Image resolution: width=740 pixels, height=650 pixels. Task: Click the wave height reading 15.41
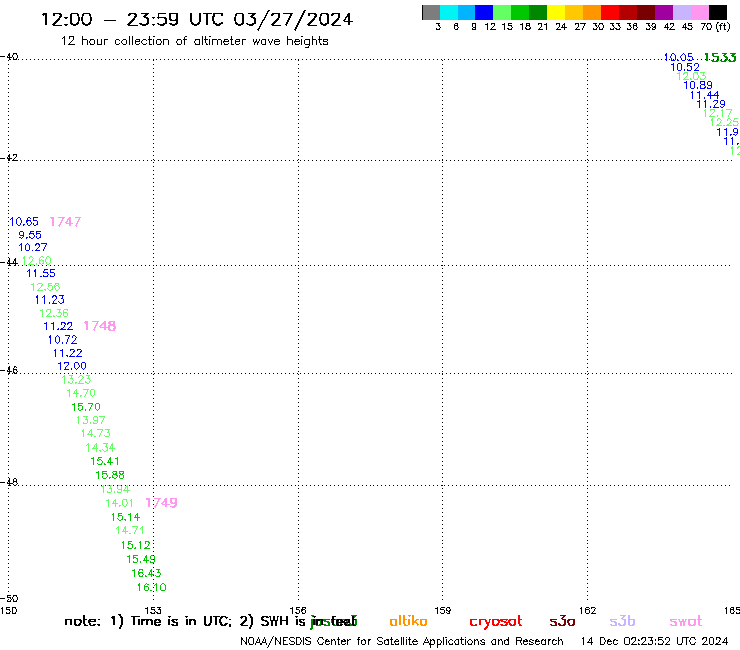click(x=105, y=461)
